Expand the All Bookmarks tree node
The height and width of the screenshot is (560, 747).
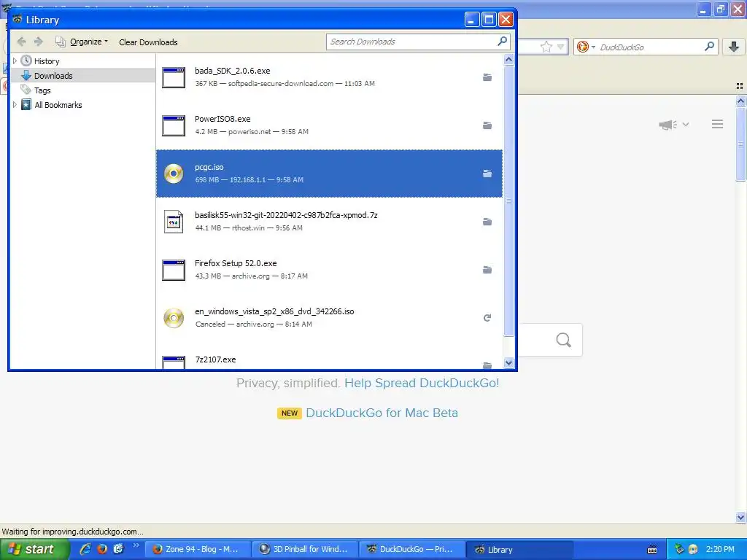tap(15, 105)
